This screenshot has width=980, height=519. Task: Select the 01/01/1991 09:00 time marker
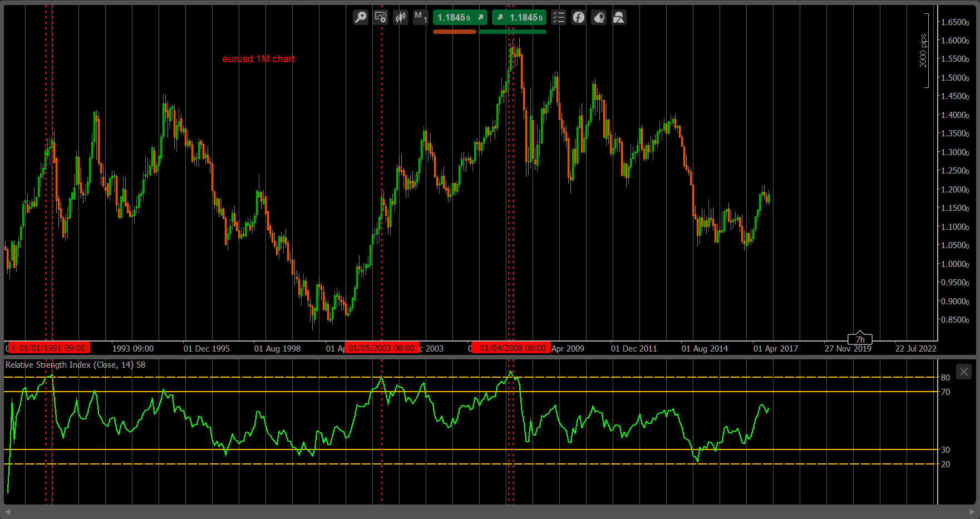point(51,348)
